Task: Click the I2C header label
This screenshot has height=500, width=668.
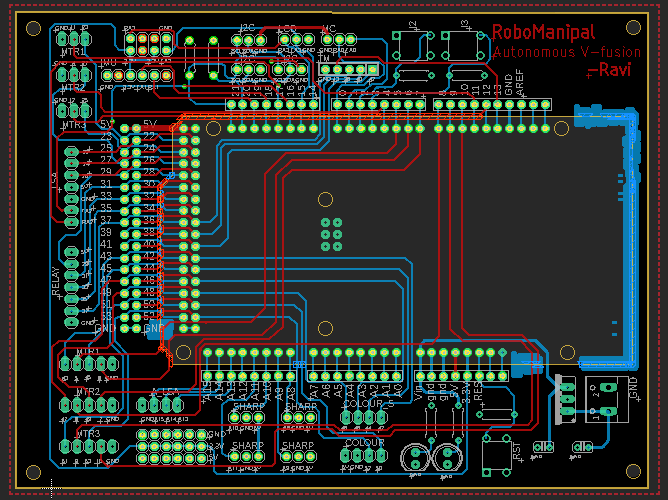Action: pyautogui.click(x=247, y=28)
